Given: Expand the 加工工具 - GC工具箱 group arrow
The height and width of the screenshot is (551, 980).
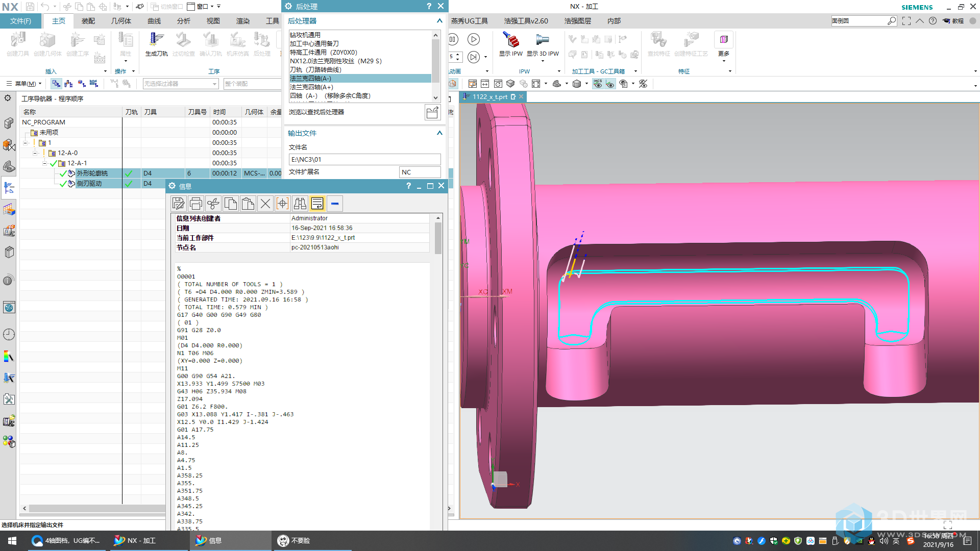Looking at the screenshot, I should point(635,71).
